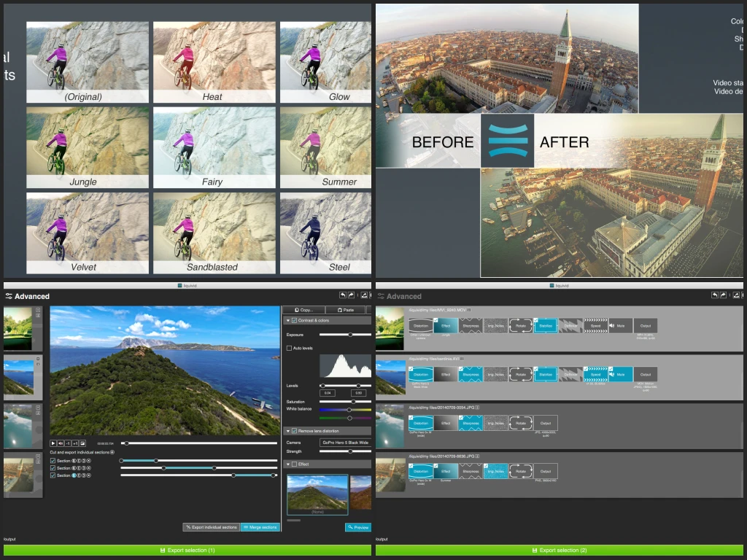Viewport: 747px width, 560px height.
Task: Select the Venice tower thumbnail in left panel
Action: (20, 474)
